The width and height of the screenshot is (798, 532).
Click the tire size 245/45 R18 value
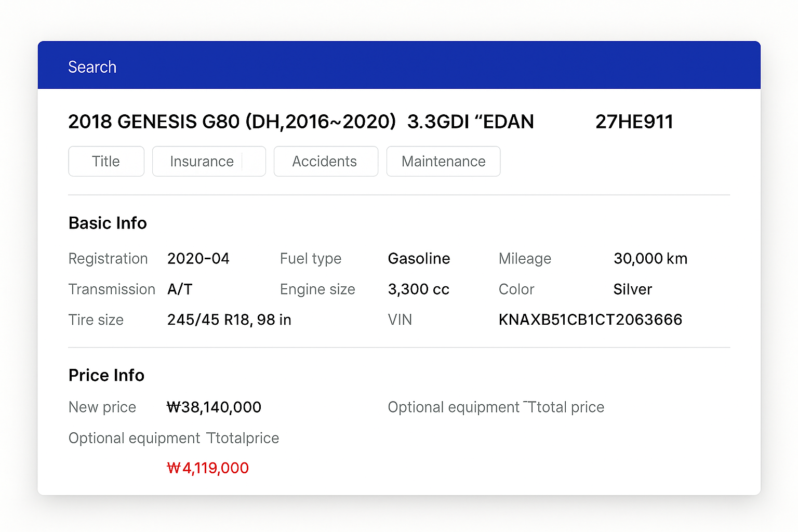pyautogui.click(x=229, y=320)
